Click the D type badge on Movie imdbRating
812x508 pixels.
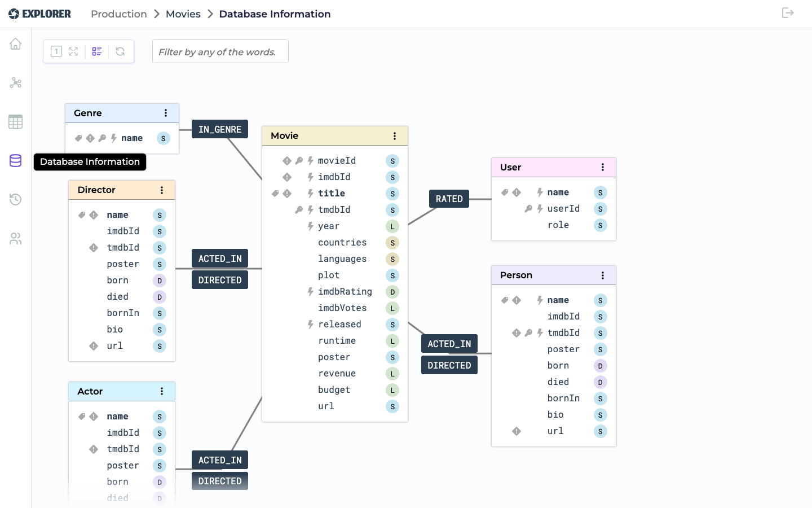392,292
